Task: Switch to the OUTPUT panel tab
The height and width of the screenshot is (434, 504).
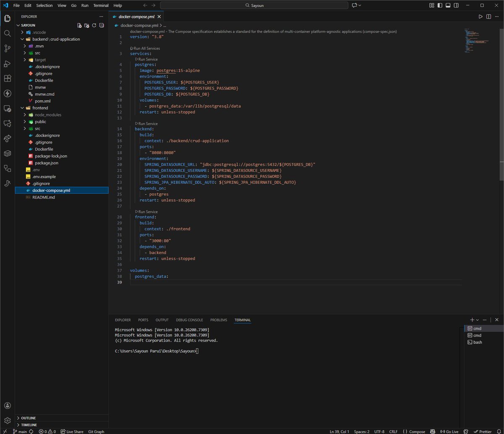Action: coord(162,320)
